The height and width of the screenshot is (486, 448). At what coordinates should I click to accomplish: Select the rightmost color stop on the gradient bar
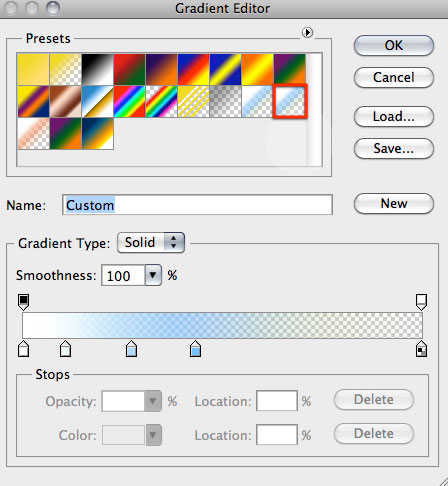tap(421, 349)
